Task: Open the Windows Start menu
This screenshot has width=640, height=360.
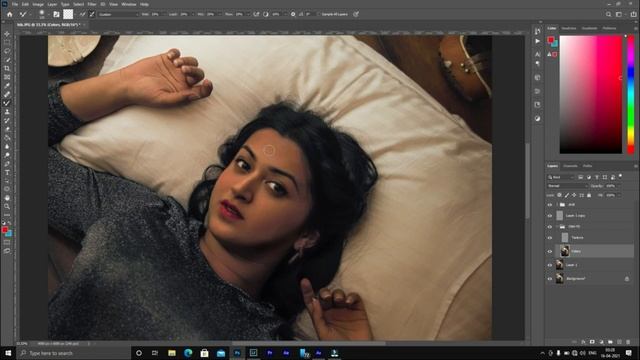Action: 8,353
